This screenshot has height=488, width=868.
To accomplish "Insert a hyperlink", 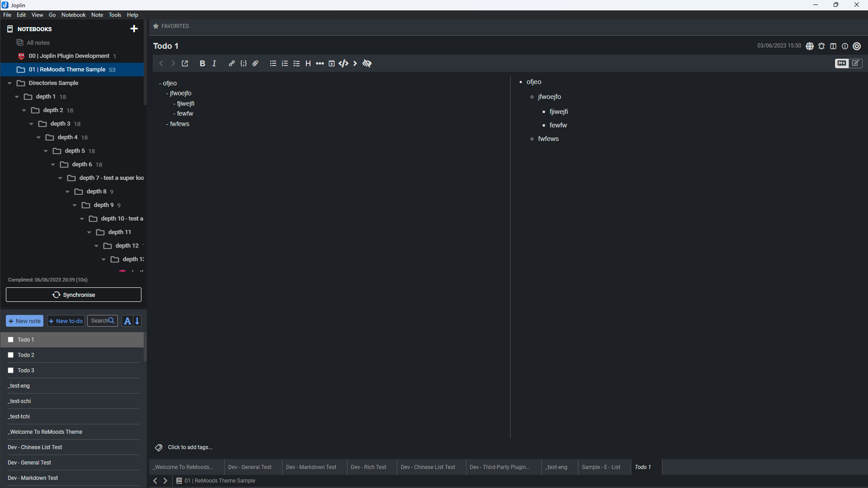I will [x=231, y=63].
